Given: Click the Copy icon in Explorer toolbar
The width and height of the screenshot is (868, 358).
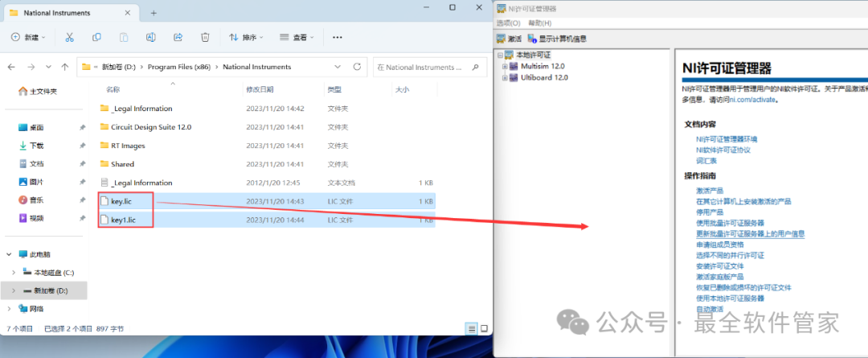Looking at the screenshot, I should click(x=96, y=37).
